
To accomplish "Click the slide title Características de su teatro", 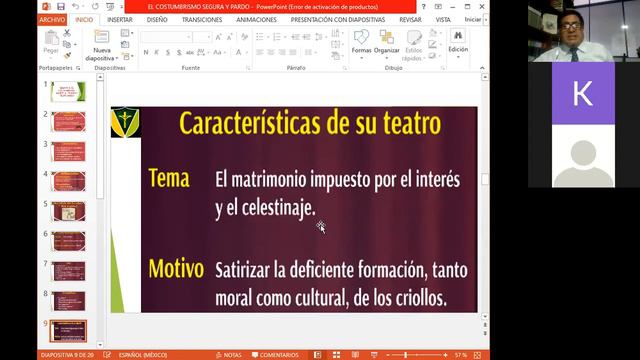I will coord(310,123).
